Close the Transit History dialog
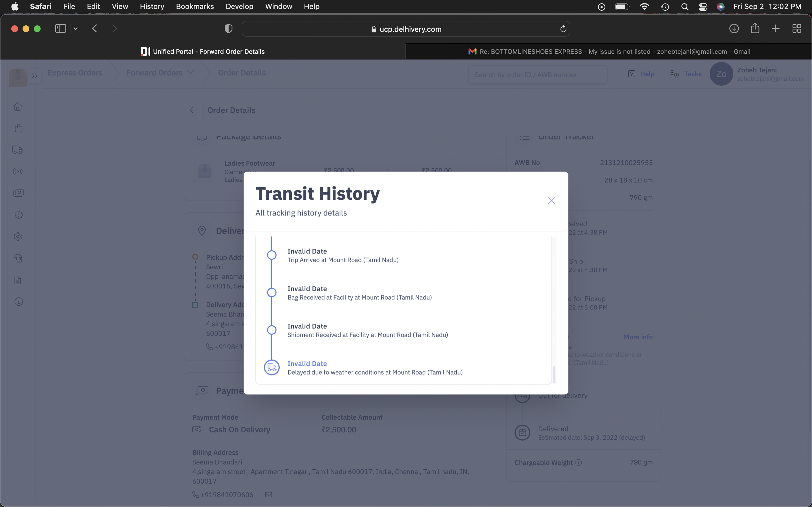Viewport: 812px width, 507px height. point(551,201)
